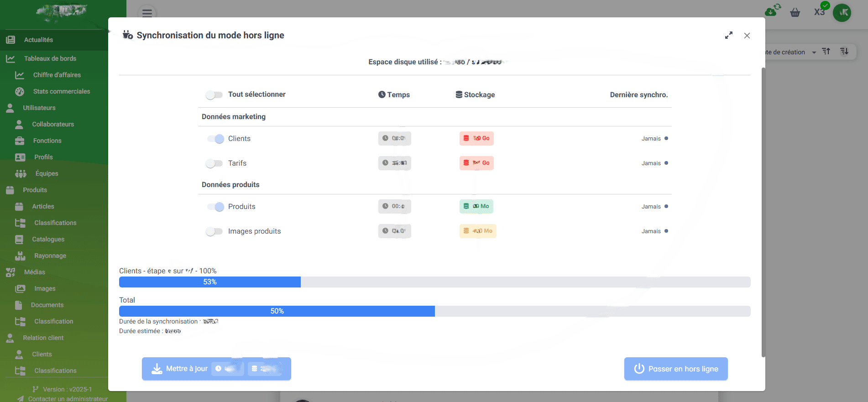Click the Images produits storage badge

click(x=478, y=231)
